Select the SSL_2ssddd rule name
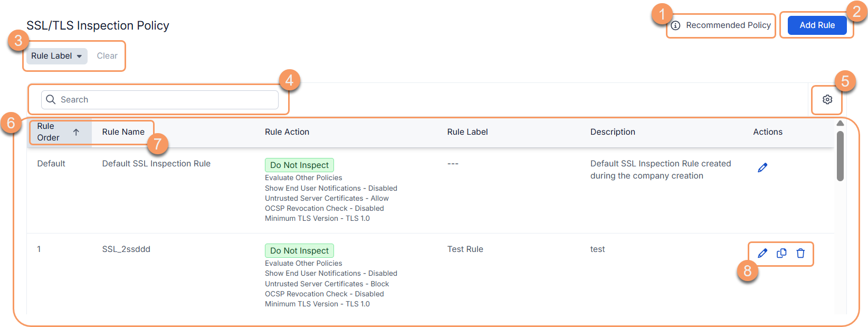This screenshot has height=327, width=868. coord(126,249)
